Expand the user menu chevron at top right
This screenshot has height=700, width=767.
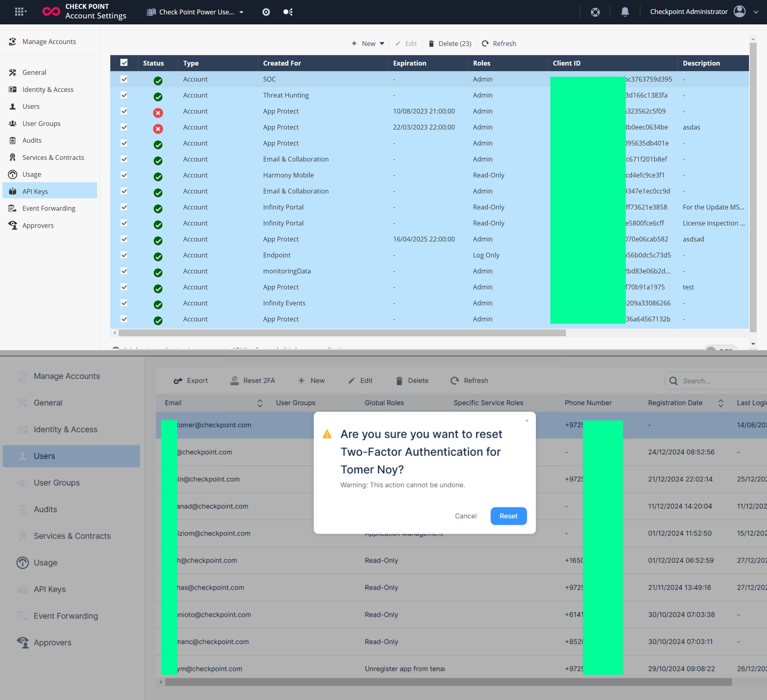(x=756, y=12)
